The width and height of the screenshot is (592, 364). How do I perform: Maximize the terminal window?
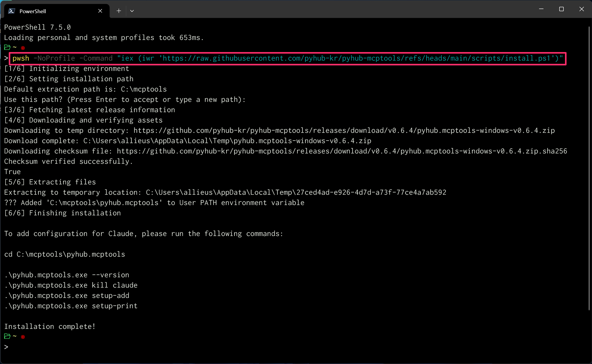point(561,9)
